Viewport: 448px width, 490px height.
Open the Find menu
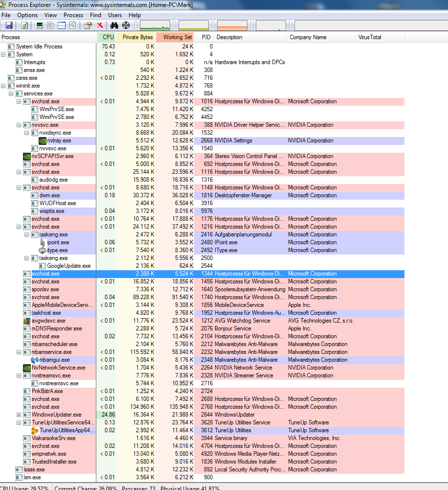point(95,15)
